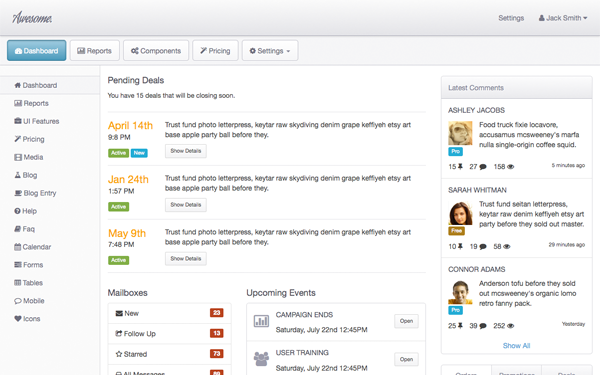
Task: Click the Free badge under Sarah Whitman
Action: [x=457, y=231]
